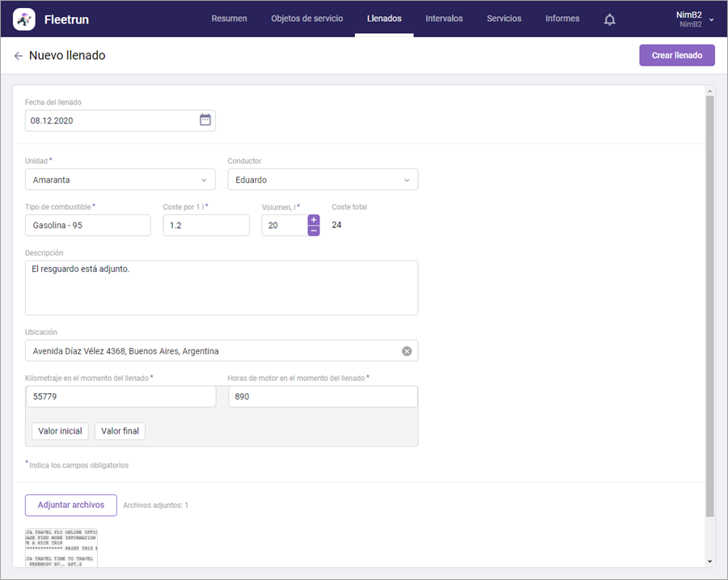
Task: View the Informes tab
Action: [562, 19]
